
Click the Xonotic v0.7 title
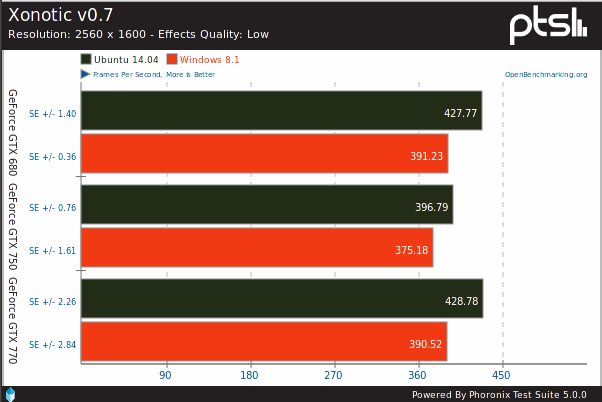[61, 15]
